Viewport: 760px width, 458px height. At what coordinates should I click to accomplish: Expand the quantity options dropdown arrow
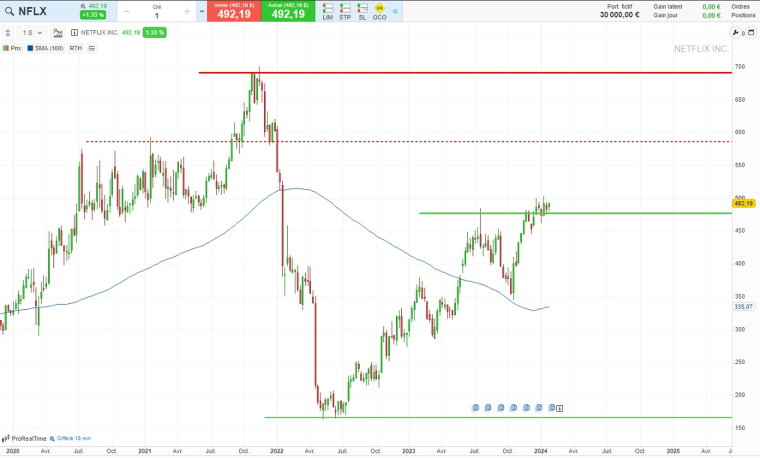click(x=202, y=11)
